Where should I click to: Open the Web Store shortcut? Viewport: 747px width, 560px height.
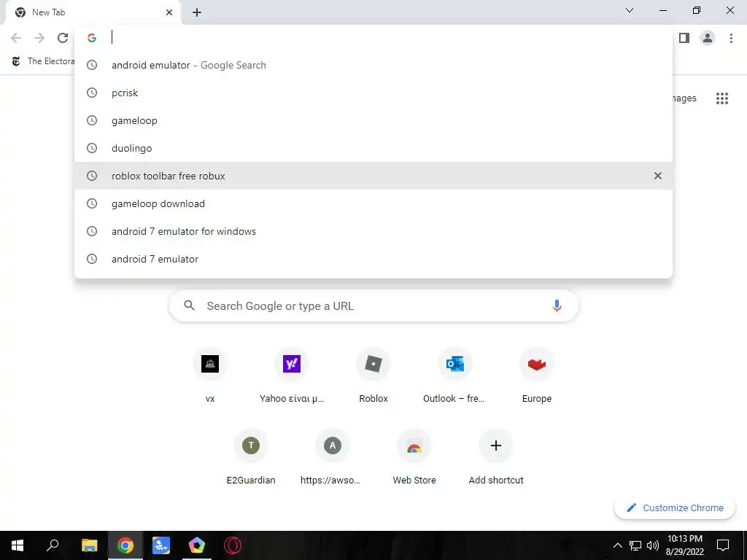[414, 457]
